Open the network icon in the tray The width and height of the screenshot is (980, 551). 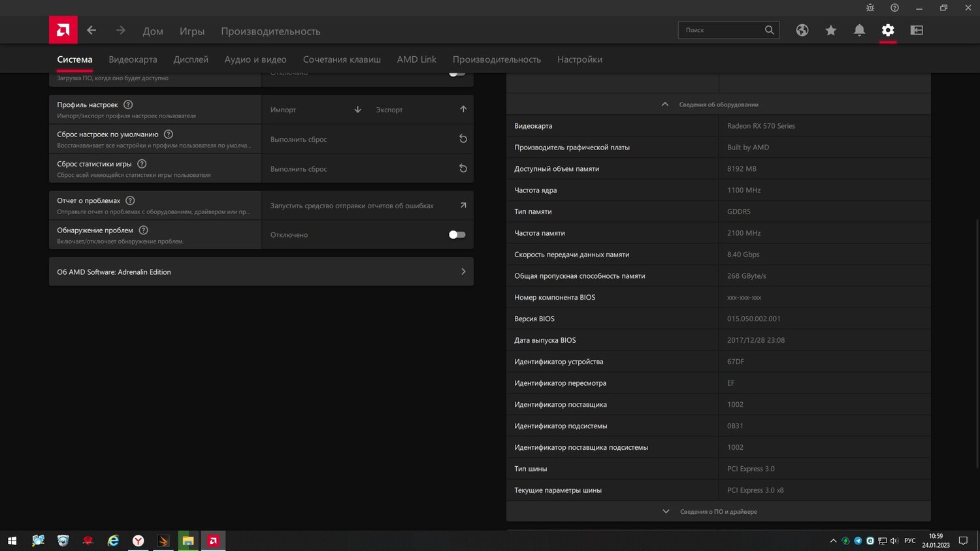pos(882,541)
